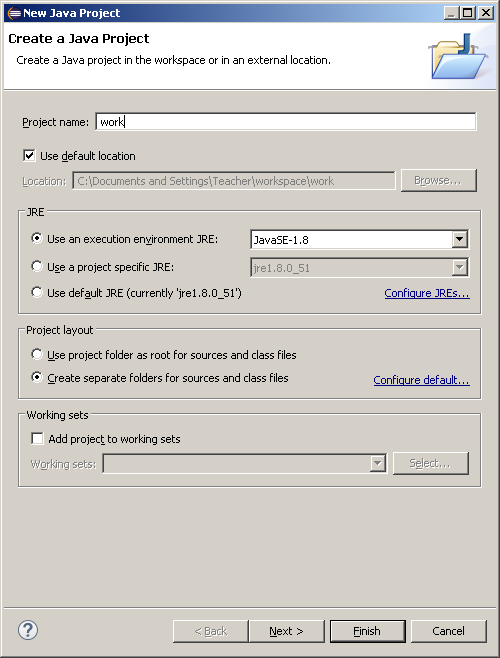Close the New Java Project dialog

(x=485, y=13)
